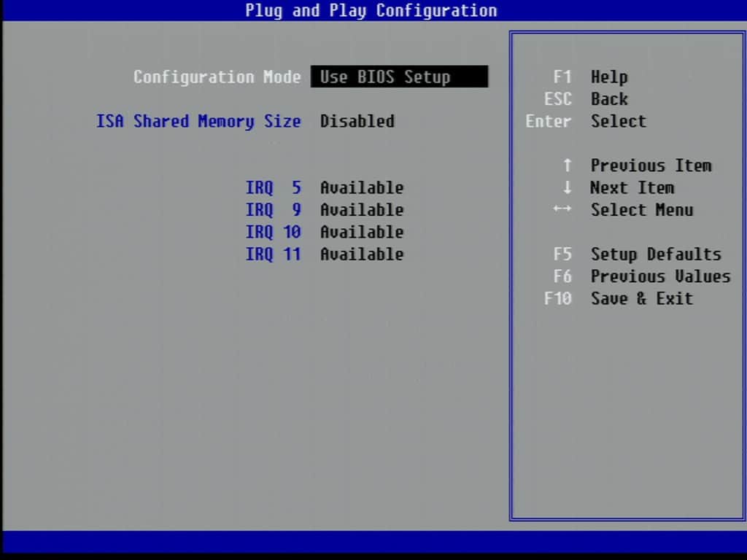The height and width of the screenshot is (560, 747).
Task: Click Save & Exit text
Action: pyautogui.click(x=642, y=298)
